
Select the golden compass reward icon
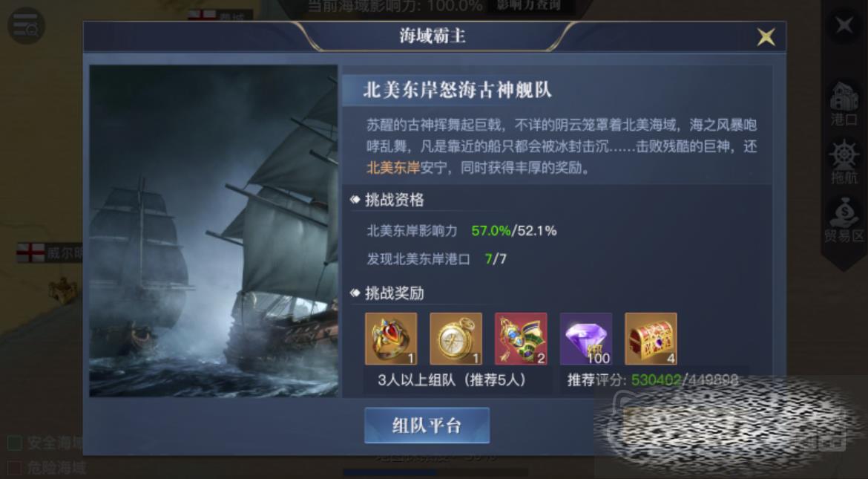(x=456, y=339)
